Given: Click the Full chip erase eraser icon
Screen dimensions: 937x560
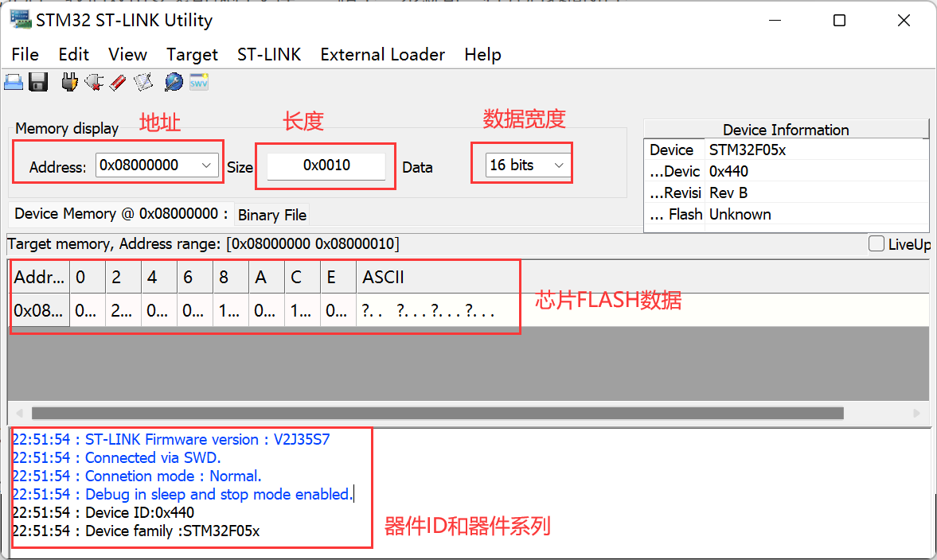Looking at the screenshot, I should [x=118, y=82].
